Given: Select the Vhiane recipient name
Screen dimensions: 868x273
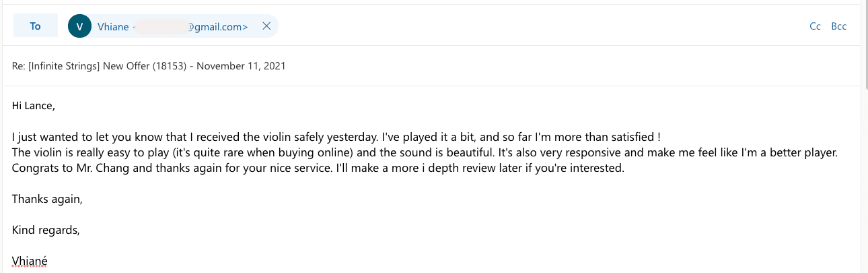Looking at the screenshot, I should pyautogui.click(x=112, y=27).
